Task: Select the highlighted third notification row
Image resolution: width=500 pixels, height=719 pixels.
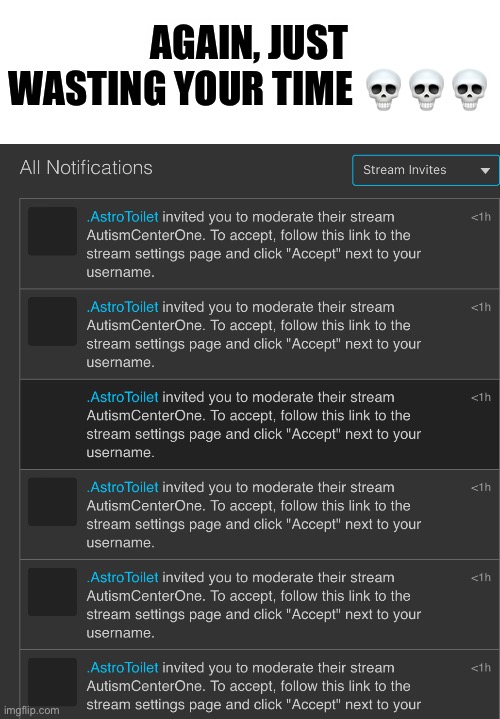Action: [x=259, y=424]
